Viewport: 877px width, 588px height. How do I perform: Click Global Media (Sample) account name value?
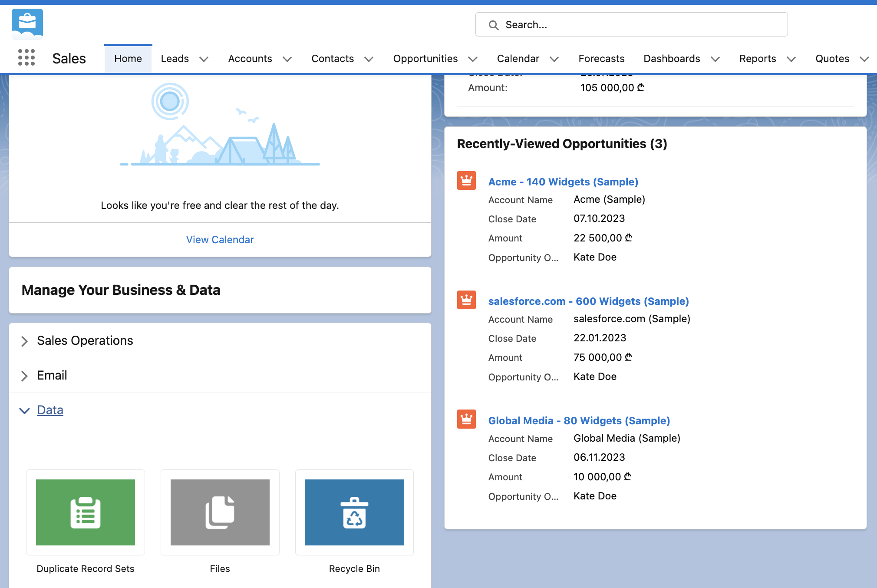coord(627,438)
